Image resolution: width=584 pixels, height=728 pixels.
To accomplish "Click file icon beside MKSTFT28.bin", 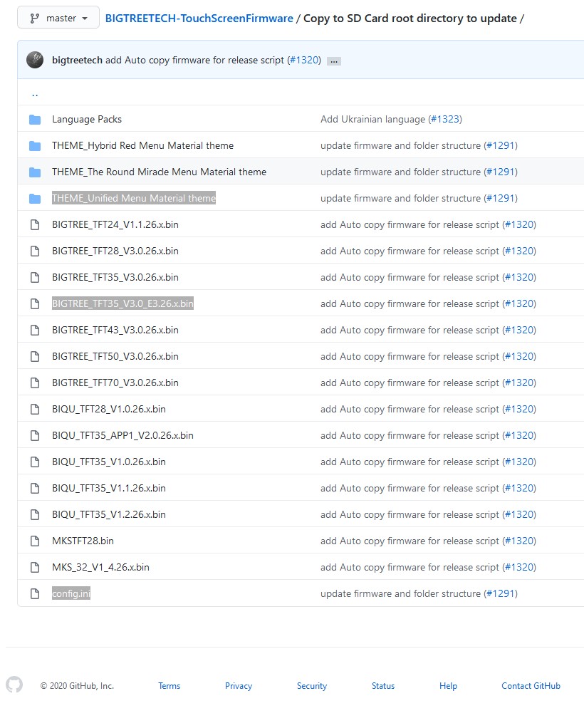I will 35,541.
